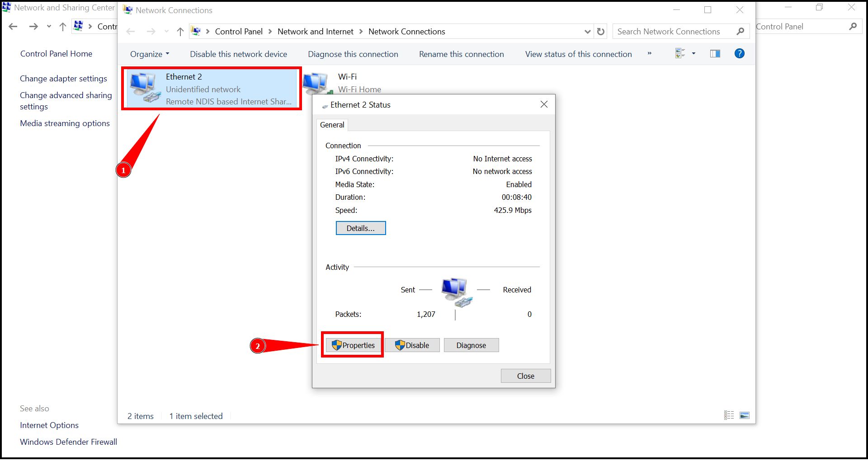This screenshot has width=868, height=461.
Task: Open recent locations dropdown in Sharing Center
Action: pyautogui.click(x=49, y=27)
